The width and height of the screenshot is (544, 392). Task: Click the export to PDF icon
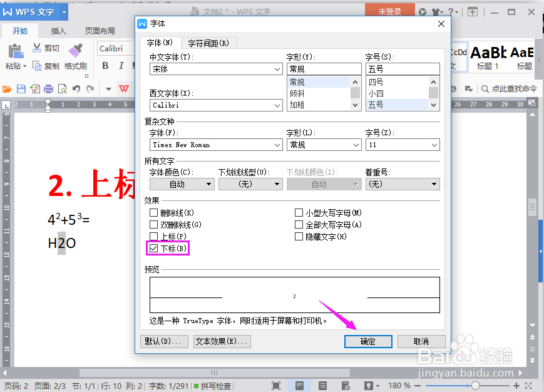[x=35, y=89]
